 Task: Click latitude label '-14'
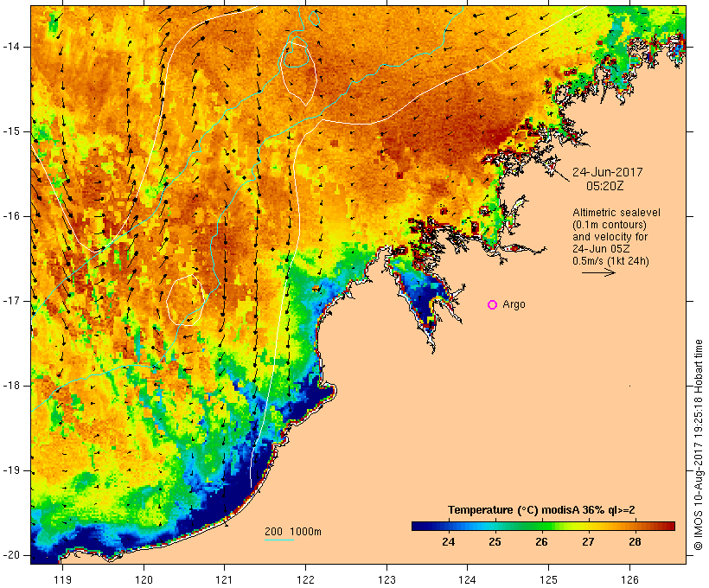click(11, 47)
